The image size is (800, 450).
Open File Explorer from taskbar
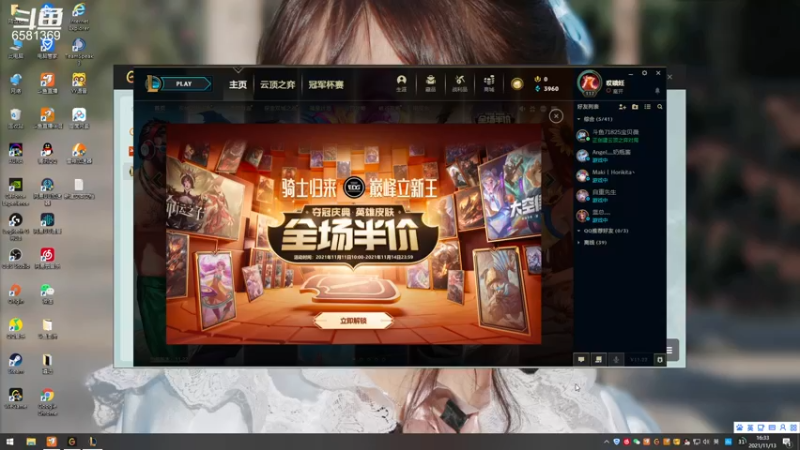[x=31, y=442]
